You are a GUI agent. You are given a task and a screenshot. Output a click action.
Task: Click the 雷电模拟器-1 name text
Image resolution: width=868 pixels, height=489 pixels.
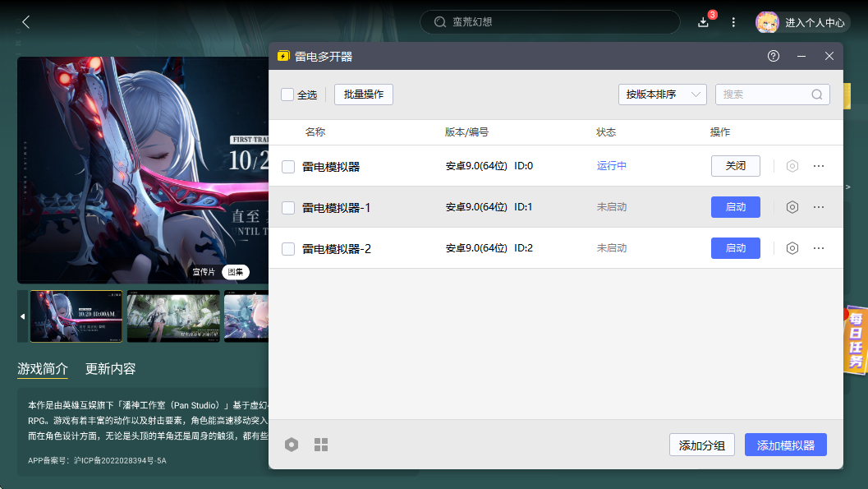pyautogui.click(x=337, y=208)
